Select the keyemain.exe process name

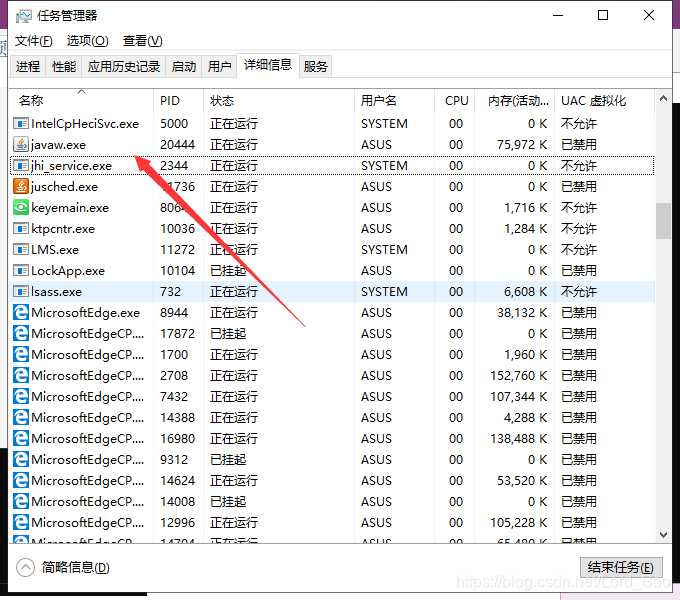point(70,208)
